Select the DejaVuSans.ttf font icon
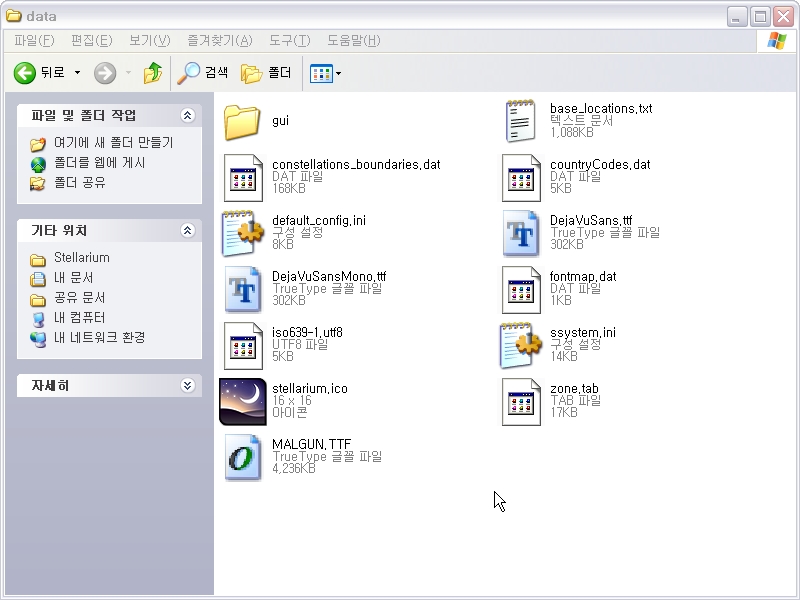The height and width of the screenshot is (600, 800). [520, 234]
